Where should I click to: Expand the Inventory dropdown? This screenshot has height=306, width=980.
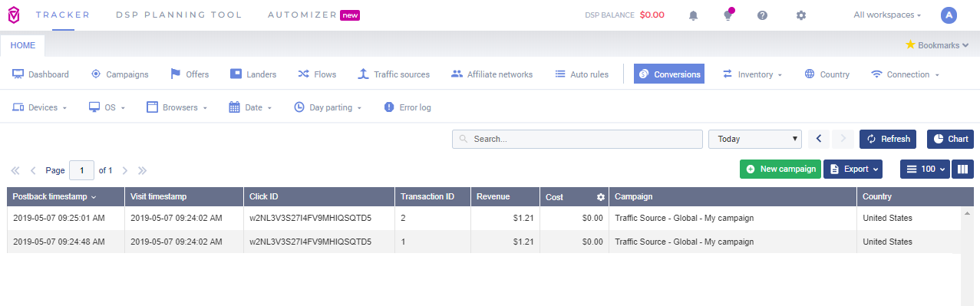tap(752, 74)
